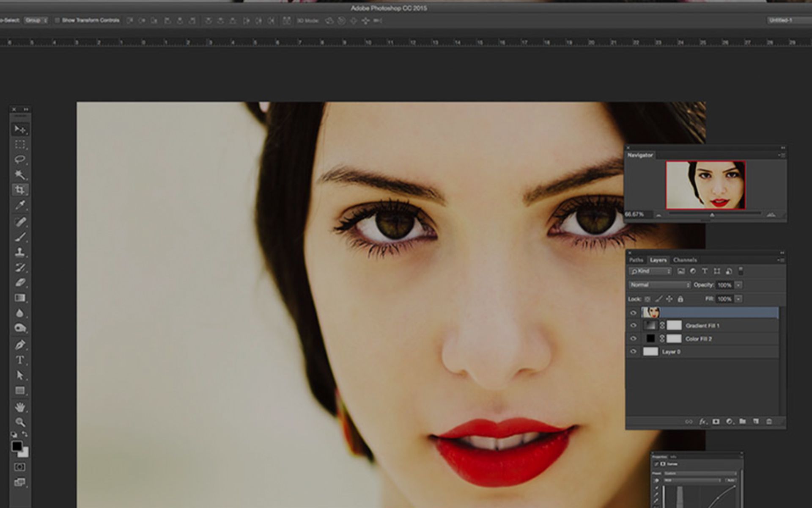Collapse the Navigator panel with double arrows
Viewport: 812px width, 508px height.
[783, 148]
